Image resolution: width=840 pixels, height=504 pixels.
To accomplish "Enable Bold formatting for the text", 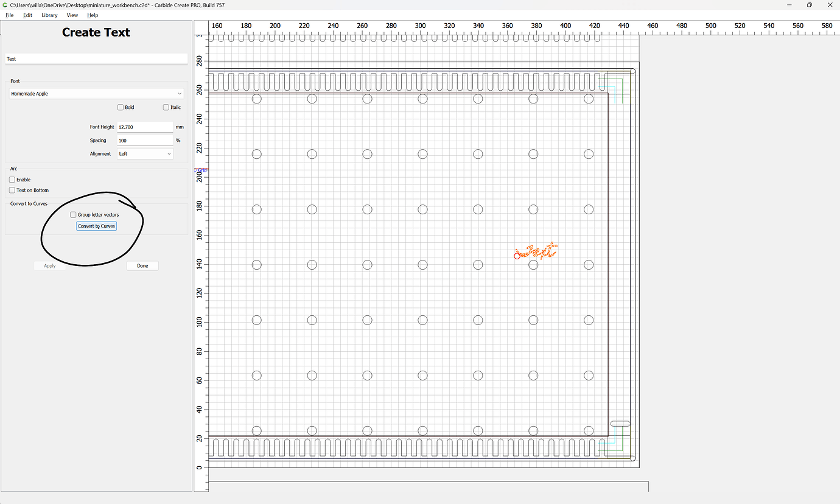I will pos(120,107).
